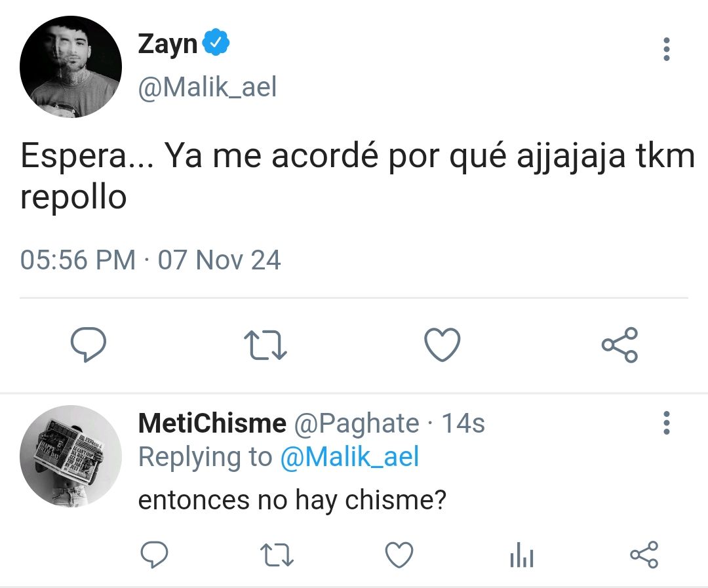This screenshot has width=708, height=588.
Task: Open Zayn's profile picture
Action: [x=71, y=67]
